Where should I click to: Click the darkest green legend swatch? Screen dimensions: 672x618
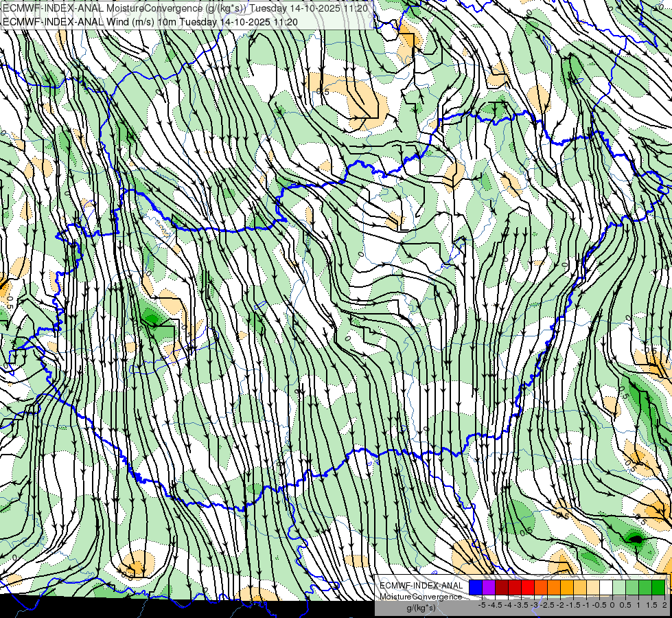[x=658, y=587]
